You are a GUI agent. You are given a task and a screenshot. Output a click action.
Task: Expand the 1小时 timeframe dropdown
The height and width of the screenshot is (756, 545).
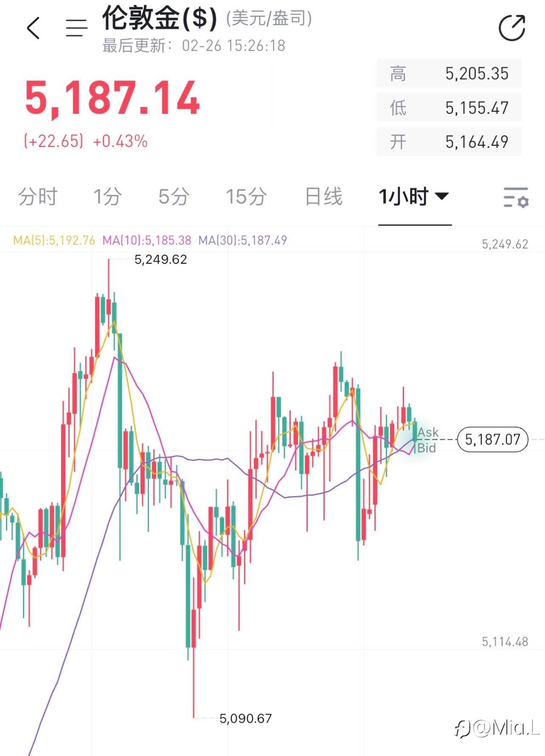414,197
